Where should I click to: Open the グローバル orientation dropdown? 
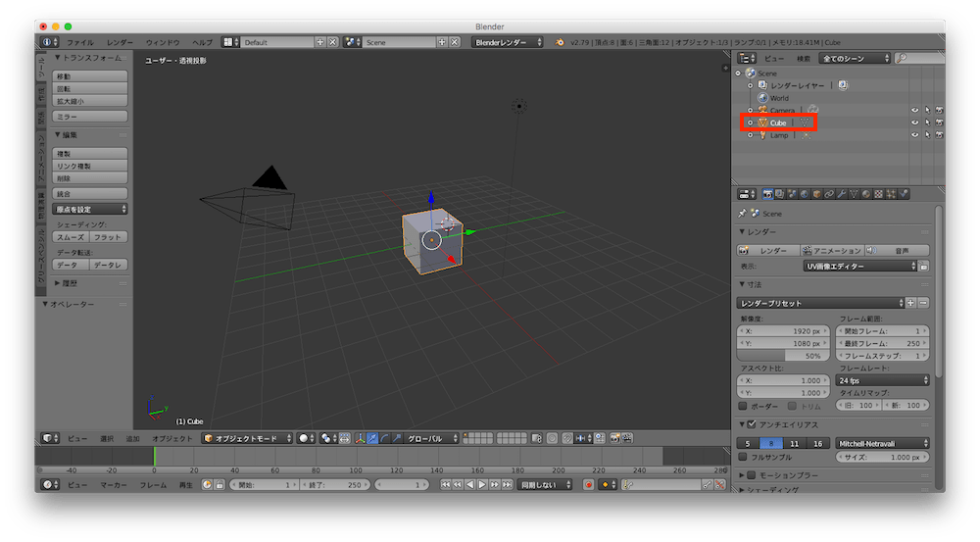click(430, 438)
